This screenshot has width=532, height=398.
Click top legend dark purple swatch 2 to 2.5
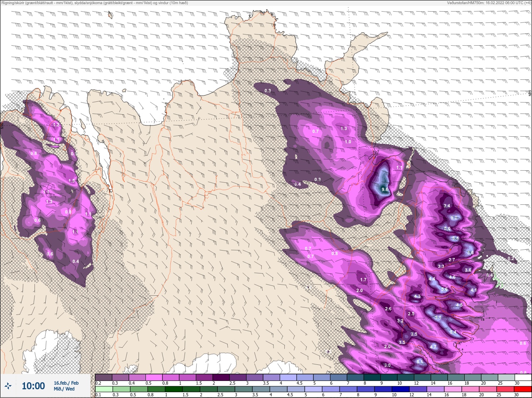coord(222,377)
